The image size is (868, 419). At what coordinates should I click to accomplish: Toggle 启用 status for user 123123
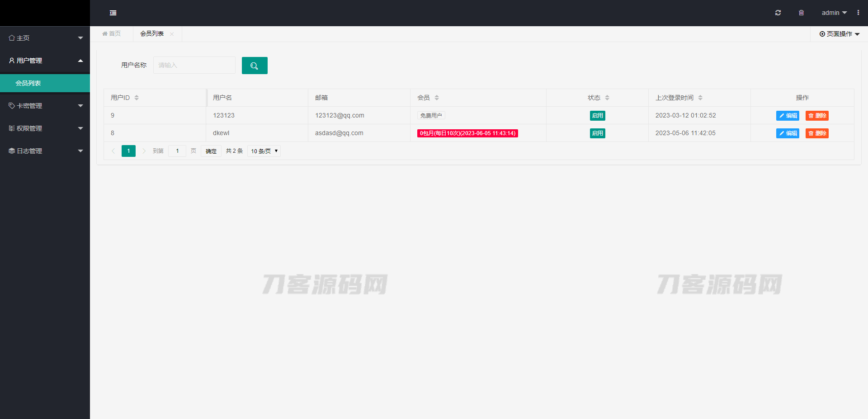click(x=597, y=116)
